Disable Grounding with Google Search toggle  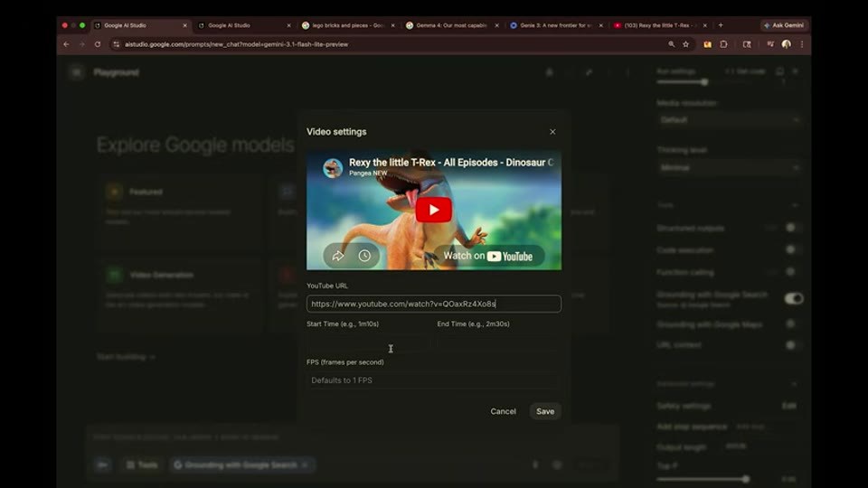tap(794, 299)
